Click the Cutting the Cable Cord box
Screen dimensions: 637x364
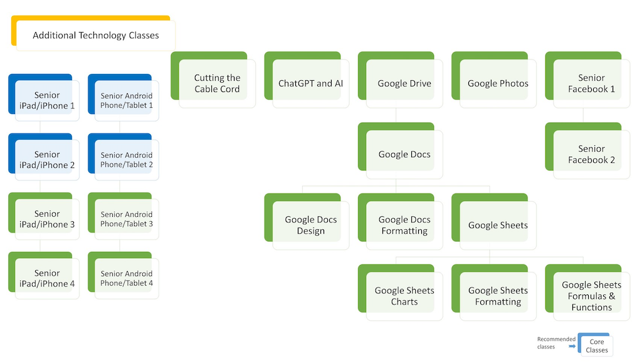pos(213,80)
